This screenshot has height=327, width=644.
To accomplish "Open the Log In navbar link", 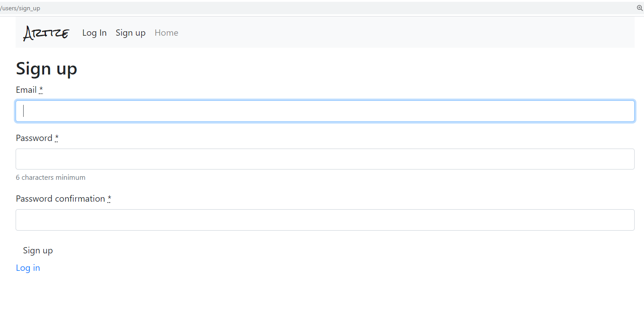I will pyautogui.click(x=95, y=33).
